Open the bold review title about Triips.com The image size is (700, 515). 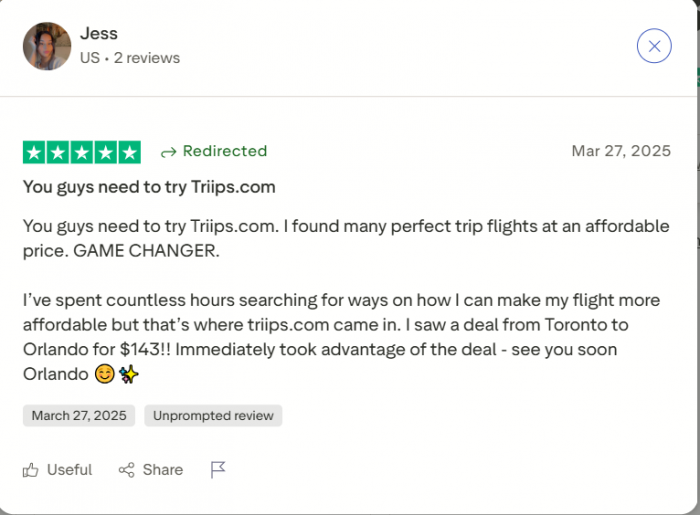click(149, 186)
